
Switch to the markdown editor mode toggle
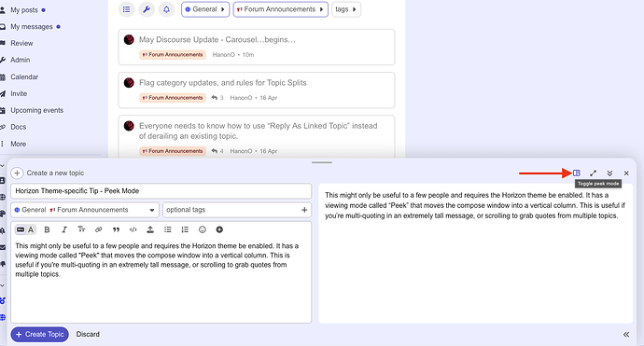coord(21,229)
